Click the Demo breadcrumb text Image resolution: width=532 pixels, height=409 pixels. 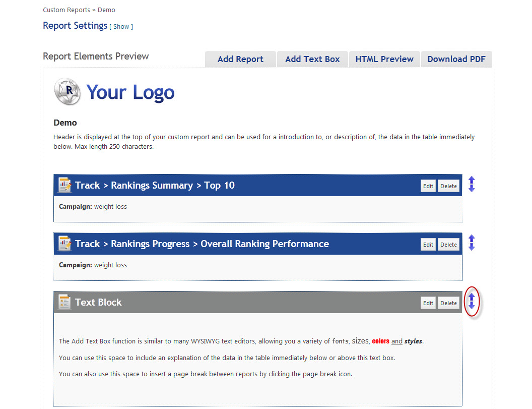[x=106, y=10]
